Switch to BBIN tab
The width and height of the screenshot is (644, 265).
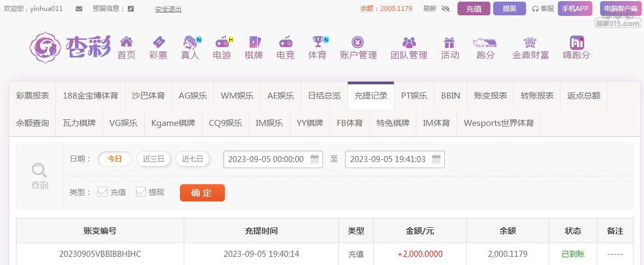(450, 96)
